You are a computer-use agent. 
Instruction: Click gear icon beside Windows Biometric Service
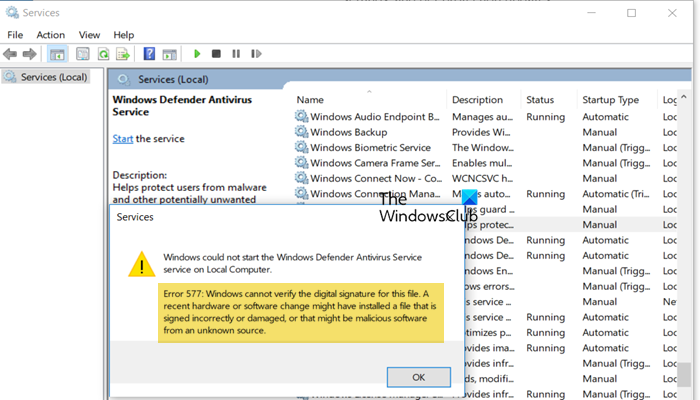(x=301, y=147)
